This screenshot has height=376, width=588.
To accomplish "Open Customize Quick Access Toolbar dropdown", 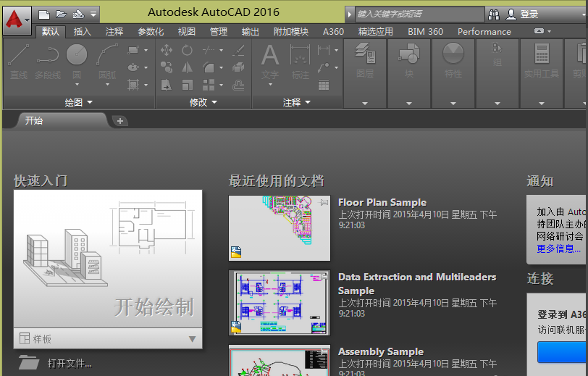I will coord(93,14).
